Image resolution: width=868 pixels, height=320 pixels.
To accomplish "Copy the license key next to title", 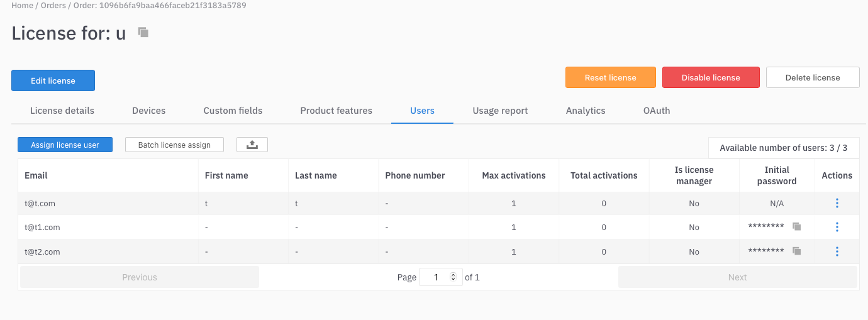I will click(143, 33).
